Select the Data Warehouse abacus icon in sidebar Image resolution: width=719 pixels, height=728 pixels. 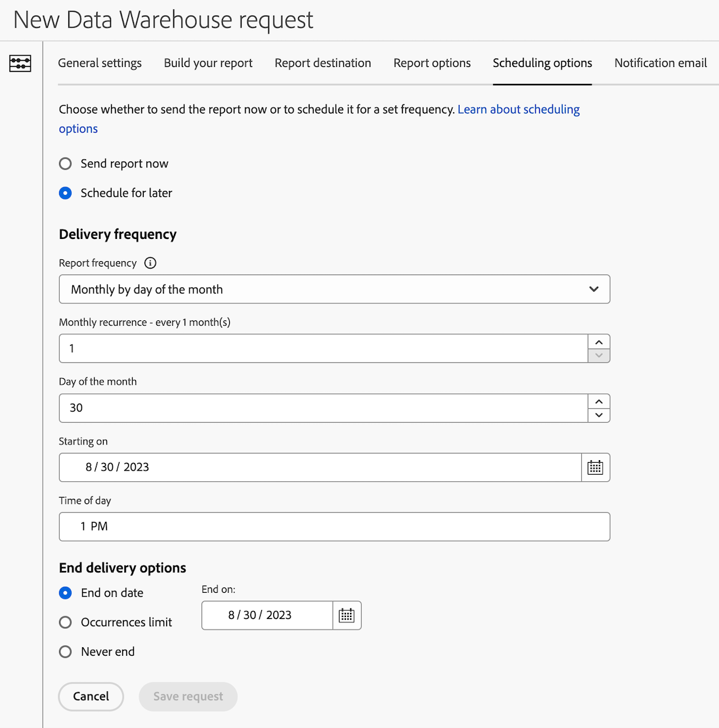coord(20,64)
